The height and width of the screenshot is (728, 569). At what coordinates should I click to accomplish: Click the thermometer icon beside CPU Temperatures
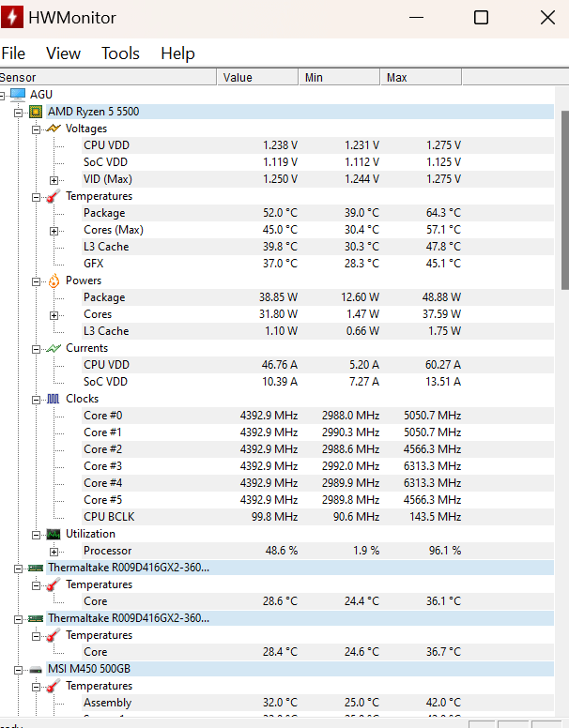point(54,196)
